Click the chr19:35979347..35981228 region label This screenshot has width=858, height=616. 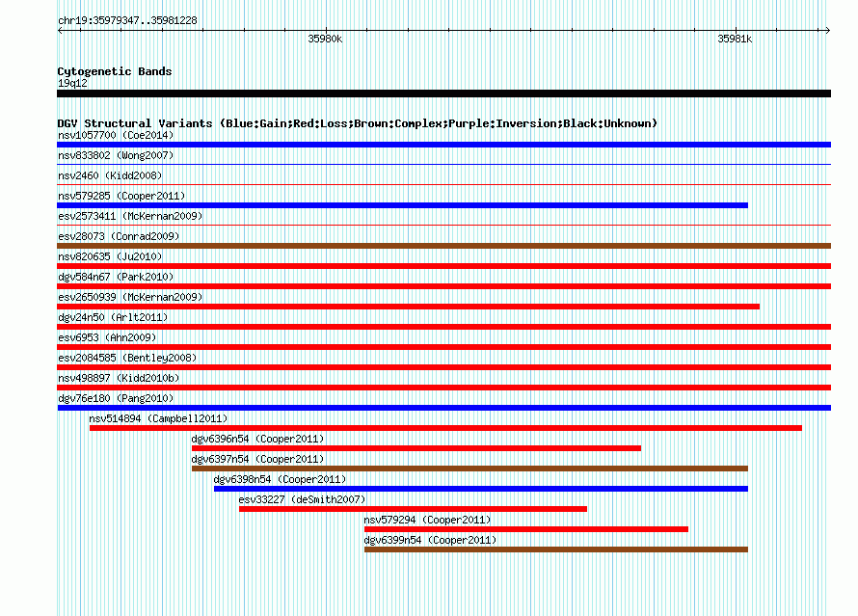[127, 20]
